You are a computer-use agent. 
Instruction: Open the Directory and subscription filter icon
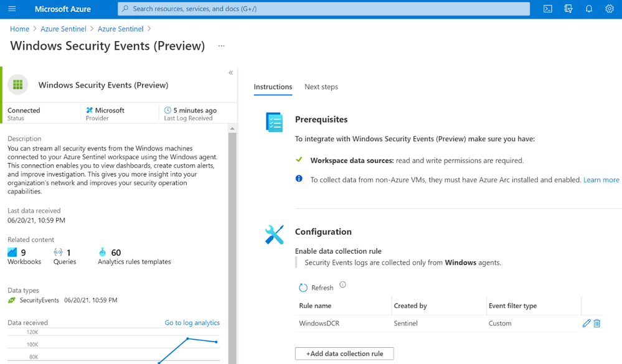coord(568,9)
